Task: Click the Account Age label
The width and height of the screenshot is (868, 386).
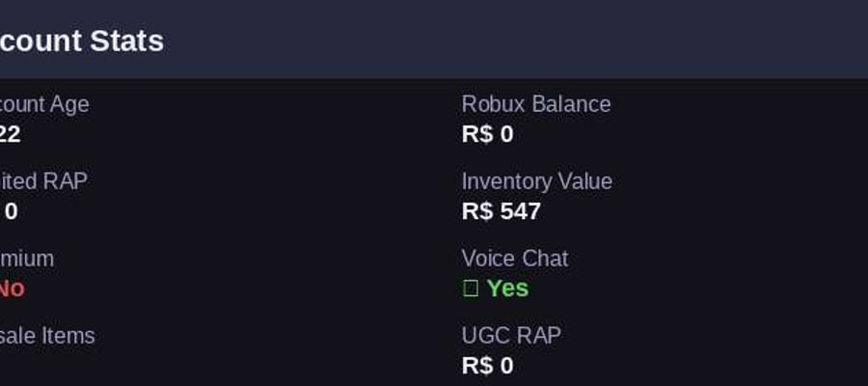Action: pos(44,104)
